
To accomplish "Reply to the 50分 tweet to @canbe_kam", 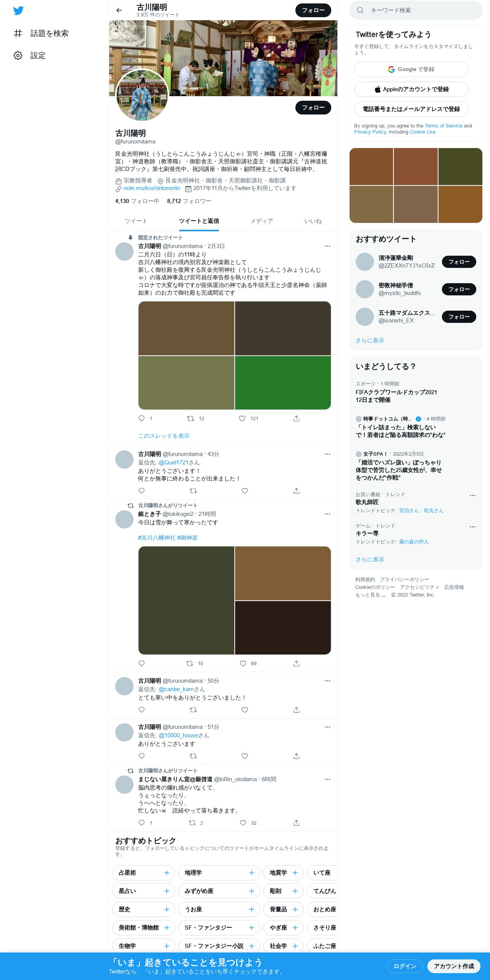I will (x=142, y=710).
